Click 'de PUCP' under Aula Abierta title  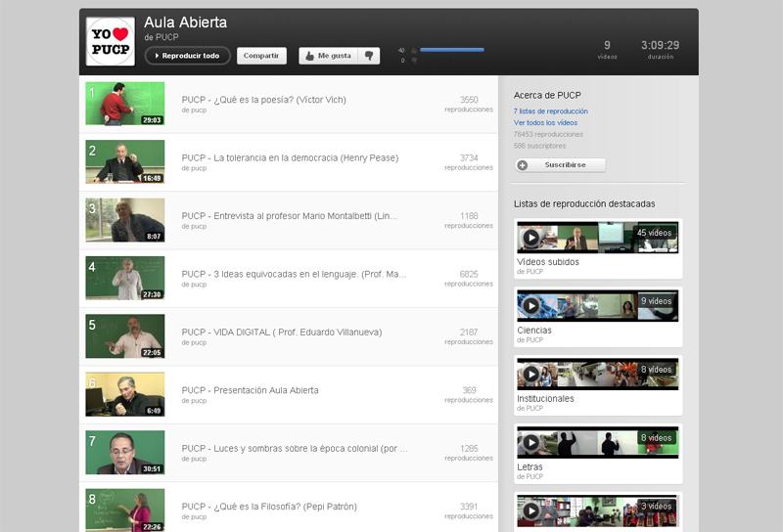[161, 37]
